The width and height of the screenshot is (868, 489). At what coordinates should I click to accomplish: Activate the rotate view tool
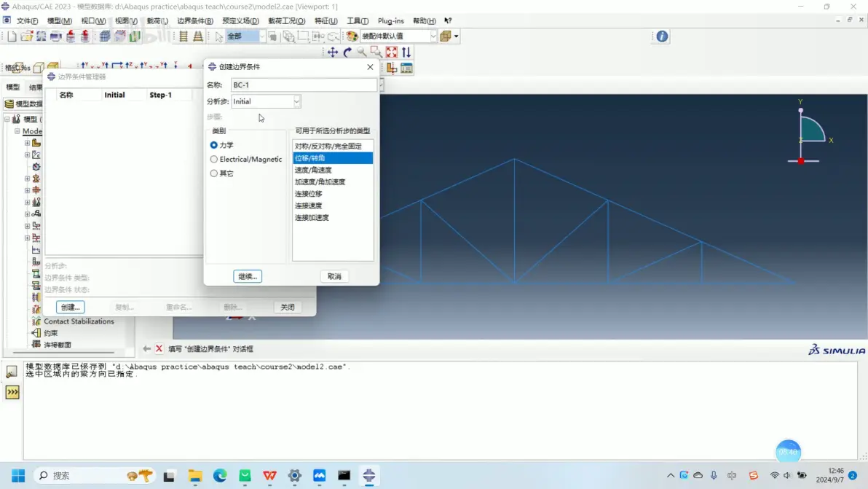tap(347, 52)
